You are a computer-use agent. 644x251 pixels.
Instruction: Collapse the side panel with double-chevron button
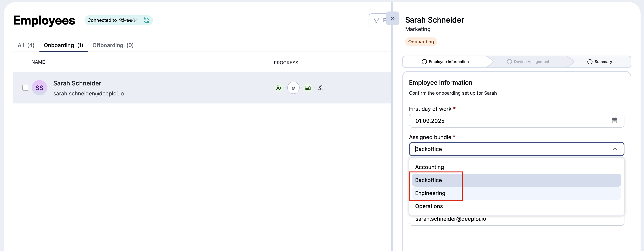tap(393, 19)
